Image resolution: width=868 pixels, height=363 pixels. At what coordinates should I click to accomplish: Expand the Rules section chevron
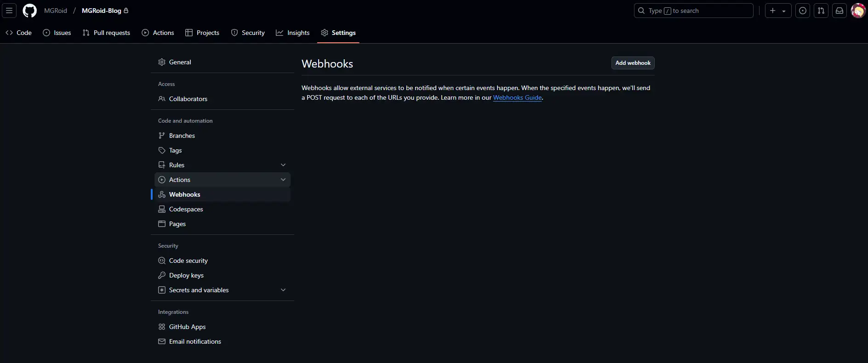[283, 165]
